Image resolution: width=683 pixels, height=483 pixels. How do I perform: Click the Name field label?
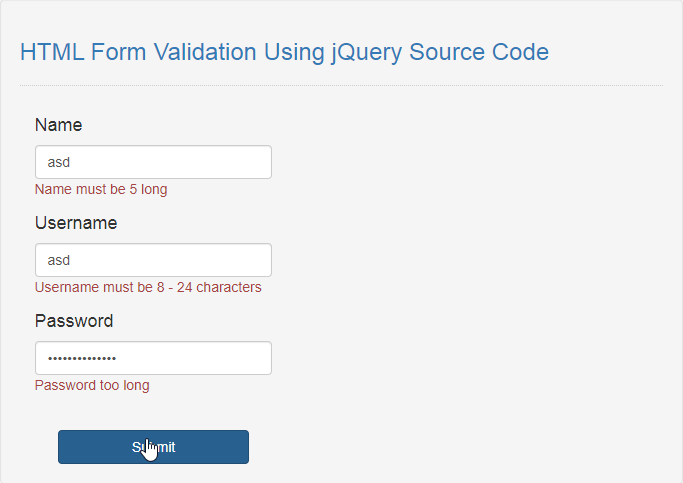58,125
